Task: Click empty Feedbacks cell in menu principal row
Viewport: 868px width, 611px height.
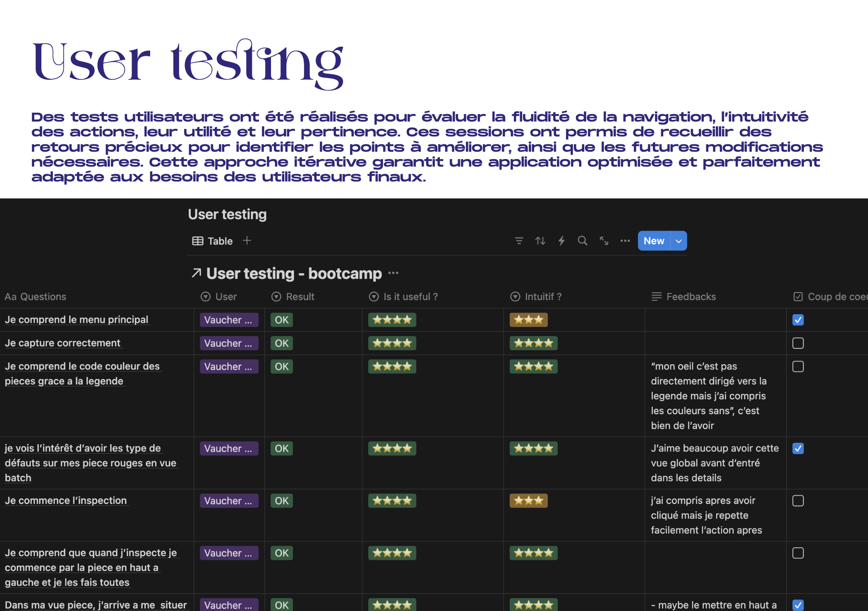Action: (715, 320)
